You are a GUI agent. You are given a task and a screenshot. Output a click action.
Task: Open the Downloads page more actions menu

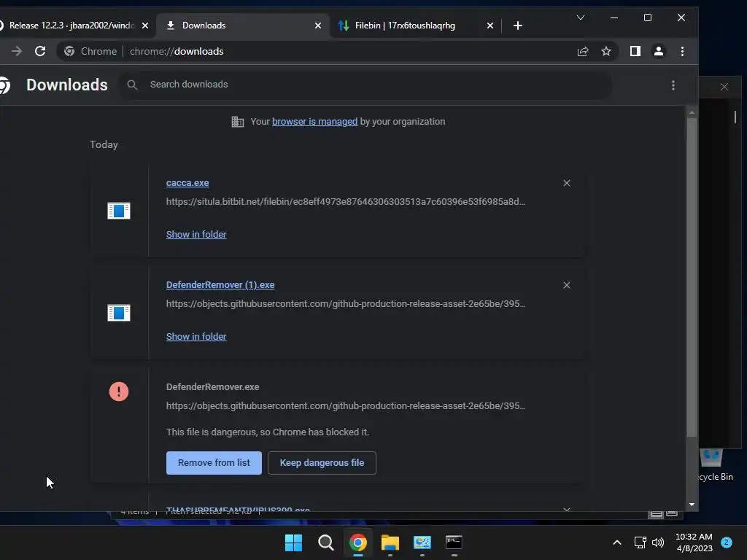click(x=673, y=85)
